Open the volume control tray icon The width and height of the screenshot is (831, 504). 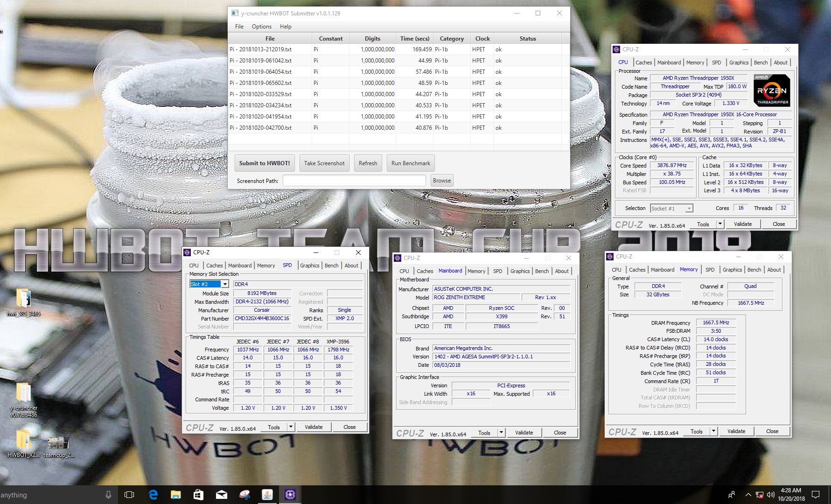[x=770, y=495]
